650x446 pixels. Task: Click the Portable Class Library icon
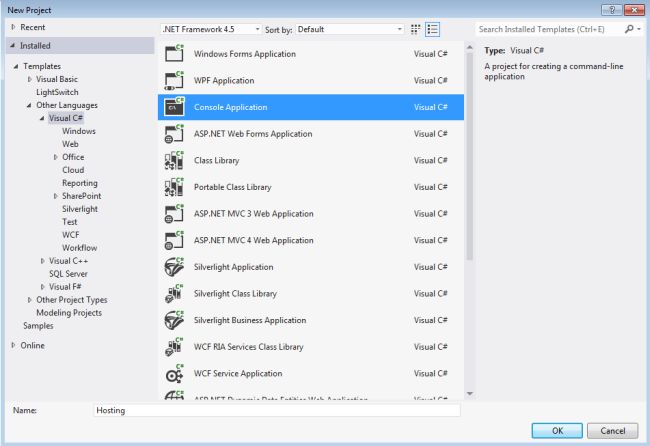pyautogui.click(x=174, y=187)
